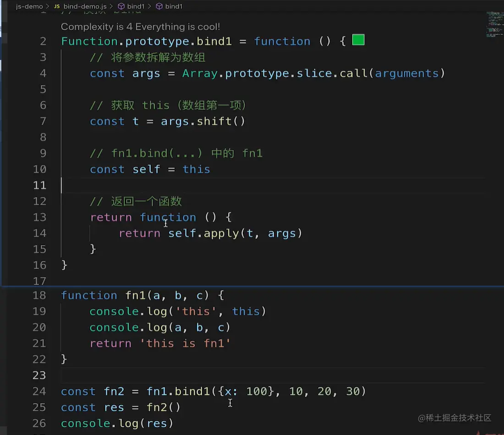Click line number 7 in the gutter

click(43, 121)
